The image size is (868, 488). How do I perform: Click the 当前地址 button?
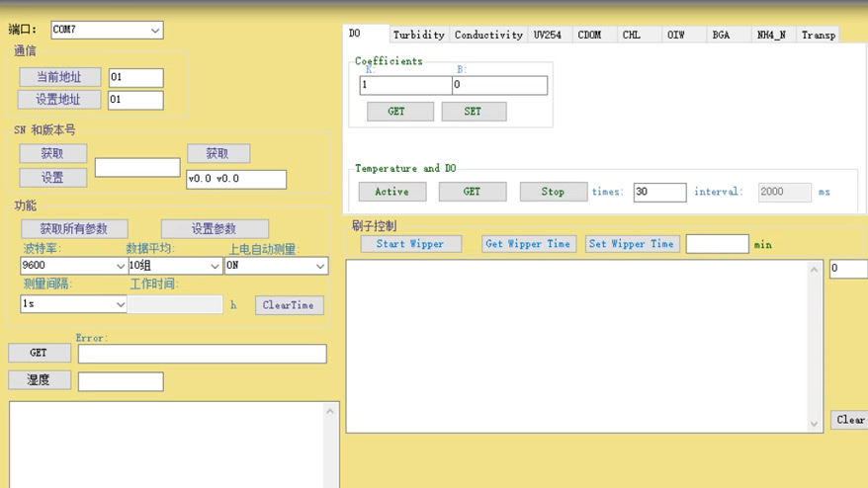[x=59, y=77]
